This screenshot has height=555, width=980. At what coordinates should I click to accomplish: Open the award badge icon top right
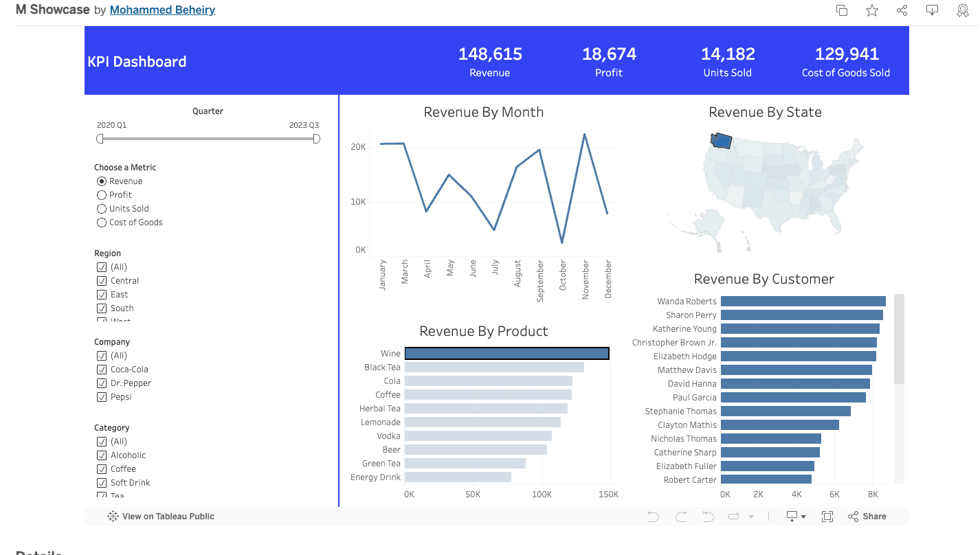pyautogui.click(x=962, y=10)
